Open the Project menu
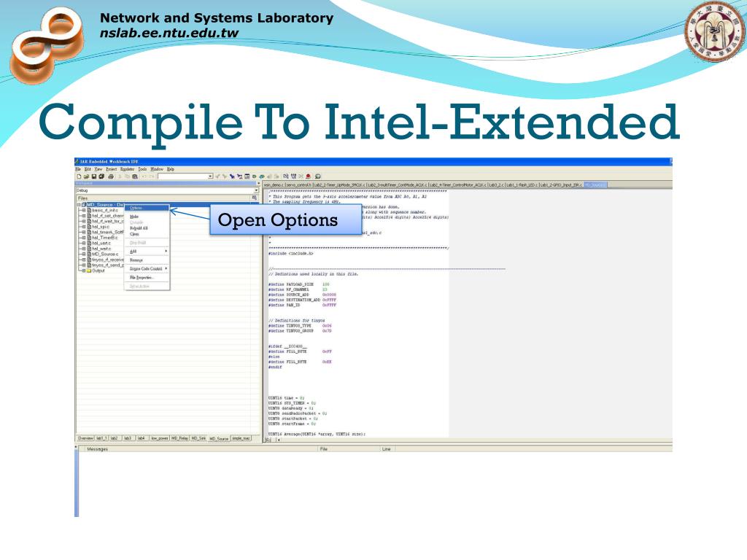 pyautogui.click(x=112, y=169)
